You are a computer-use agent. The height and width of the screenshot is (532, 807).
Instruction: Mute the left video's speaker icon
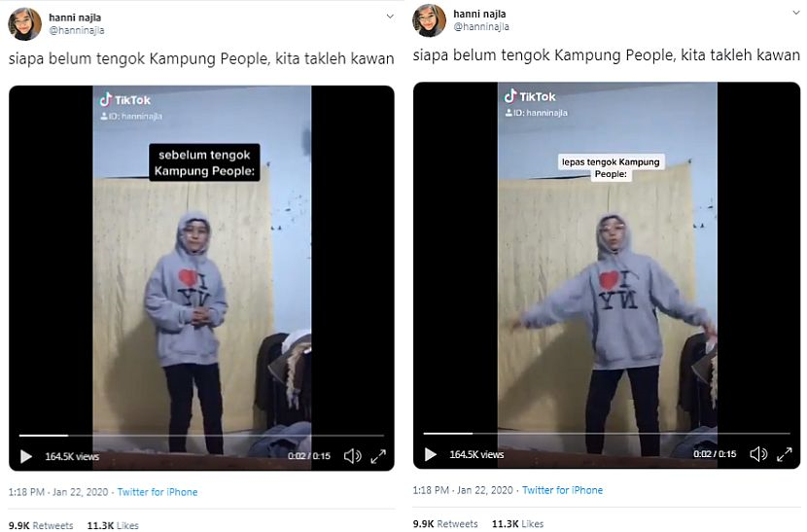click(x=353, y=456)
